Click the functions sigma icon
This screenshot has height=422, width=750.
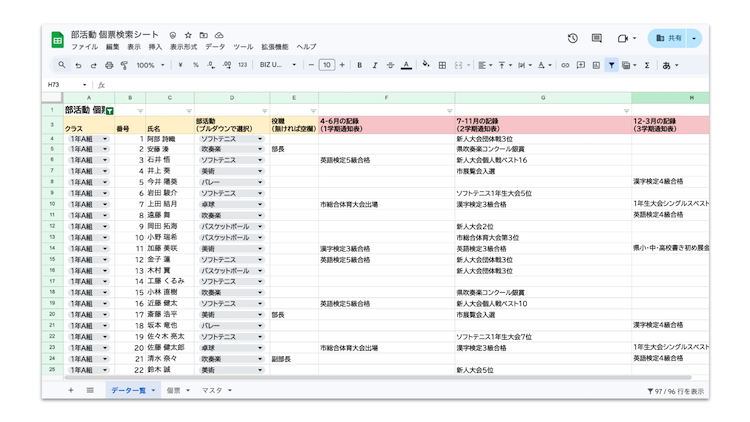pos(647,65)
